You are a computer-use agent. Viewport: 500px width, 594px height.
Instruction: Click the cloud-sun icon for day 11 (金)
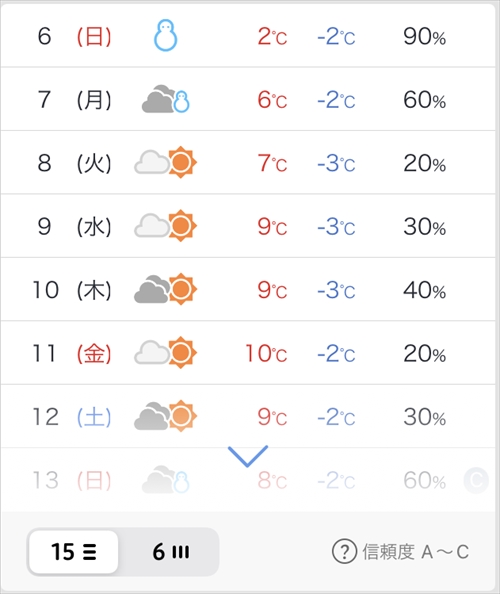(x=166, y=353)
